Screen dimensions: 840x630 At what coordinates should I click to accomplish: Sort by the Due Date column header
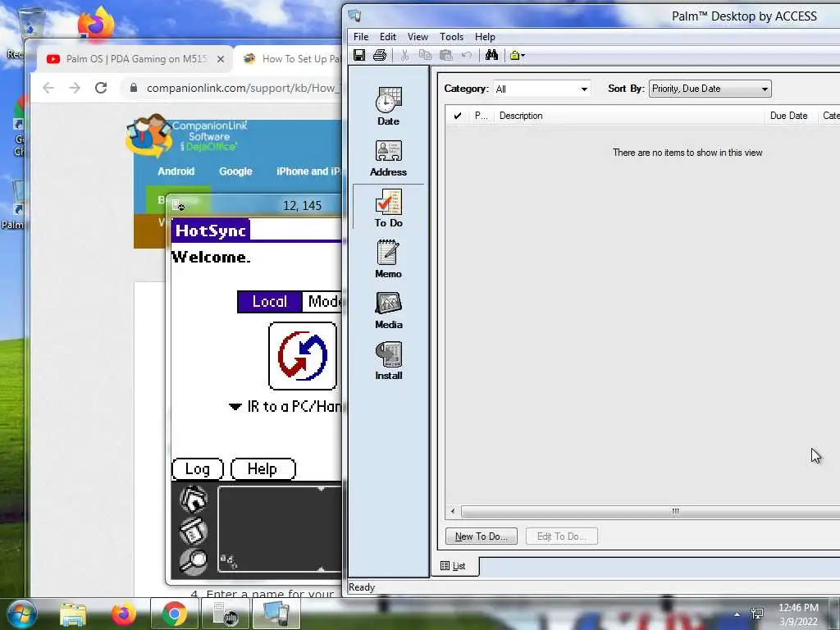tap(788, 116)
